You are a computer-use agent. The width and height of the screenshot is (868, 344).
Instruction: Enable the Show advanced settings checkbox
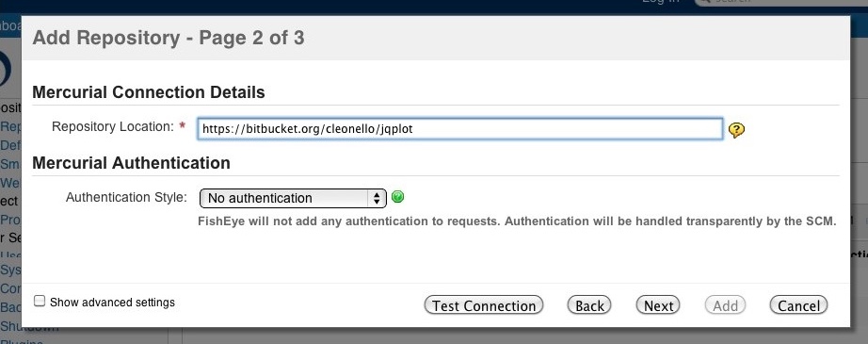pyautogui.click(x=40, y=301)
